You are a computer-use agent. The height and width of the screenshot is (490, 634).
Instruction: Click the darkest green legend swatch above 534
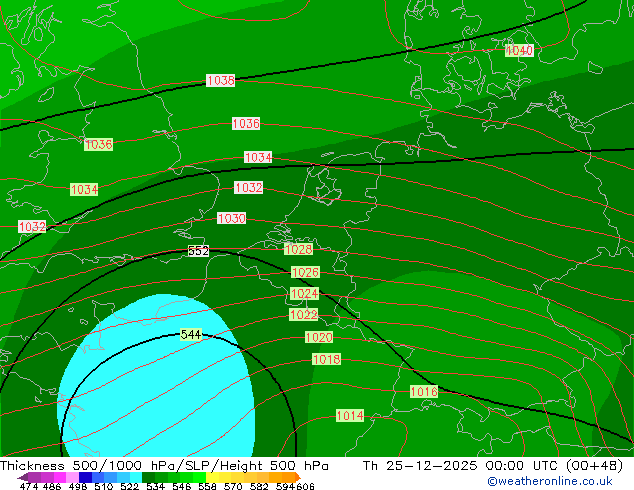pos(146,477)
